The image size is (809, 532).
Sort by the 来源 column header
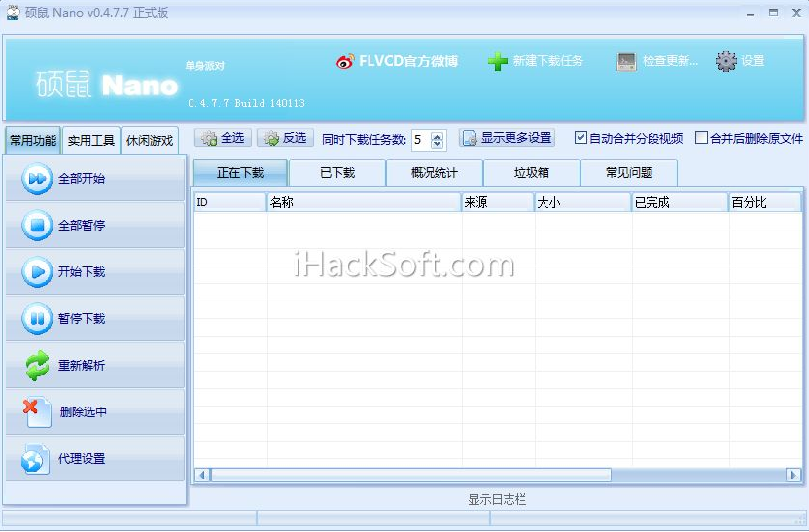pos(498,202)
